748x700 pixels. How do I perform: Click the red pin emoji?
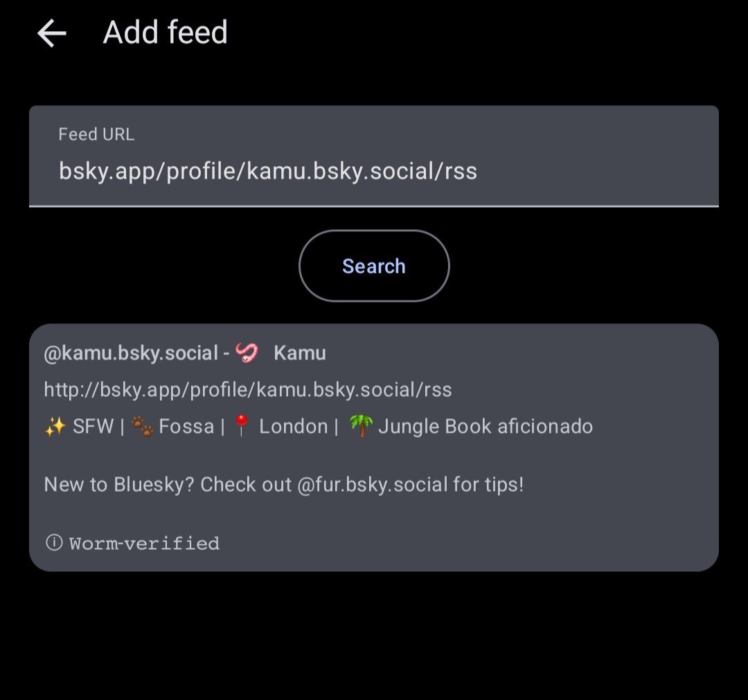click(x=241, y=427)
